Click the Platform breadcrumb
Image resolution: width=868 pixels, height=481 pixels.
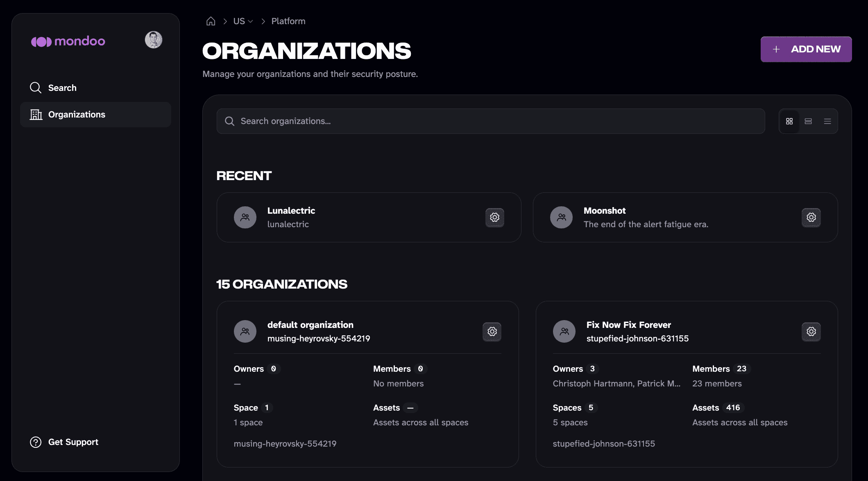[x=288, y=21]
